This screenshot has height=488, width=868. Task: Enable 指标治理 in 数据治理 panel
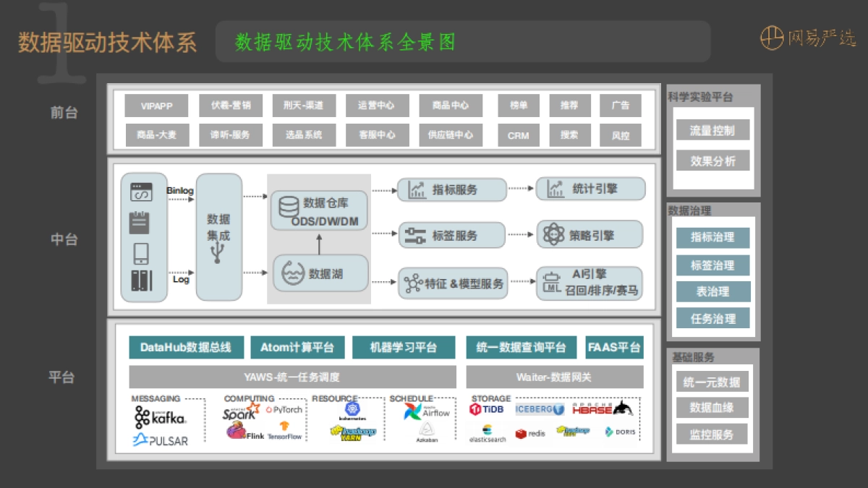pyautogui.click(x=712, y=239)
